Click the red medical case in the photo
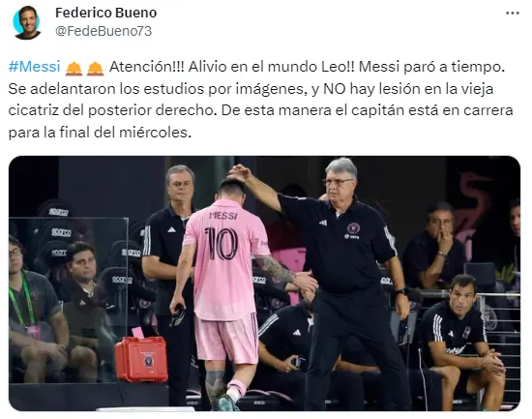The height and width of the screenshot is (419, 532). pos(141,359)
